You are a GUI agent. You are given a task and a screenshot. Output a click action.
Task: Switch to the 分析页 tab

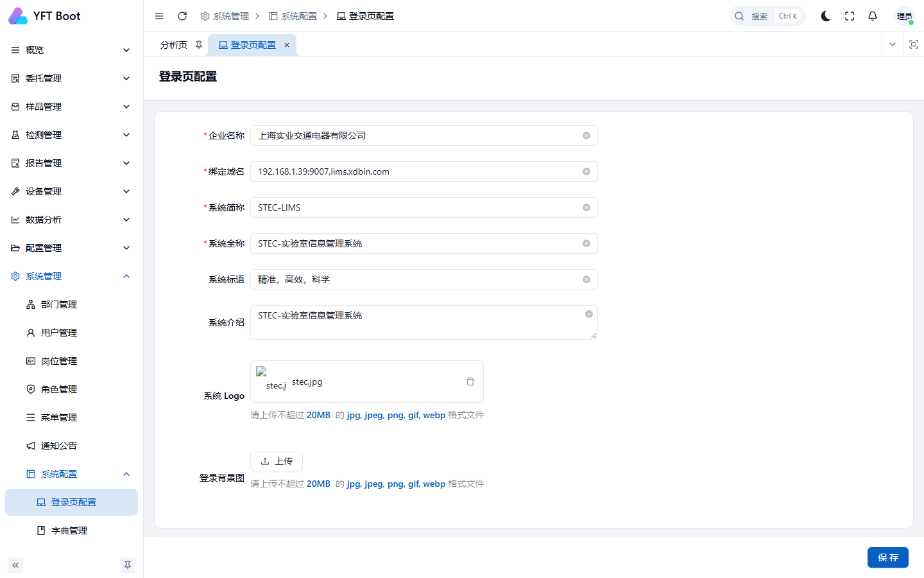pyautogui.click(x=174, y=45)
